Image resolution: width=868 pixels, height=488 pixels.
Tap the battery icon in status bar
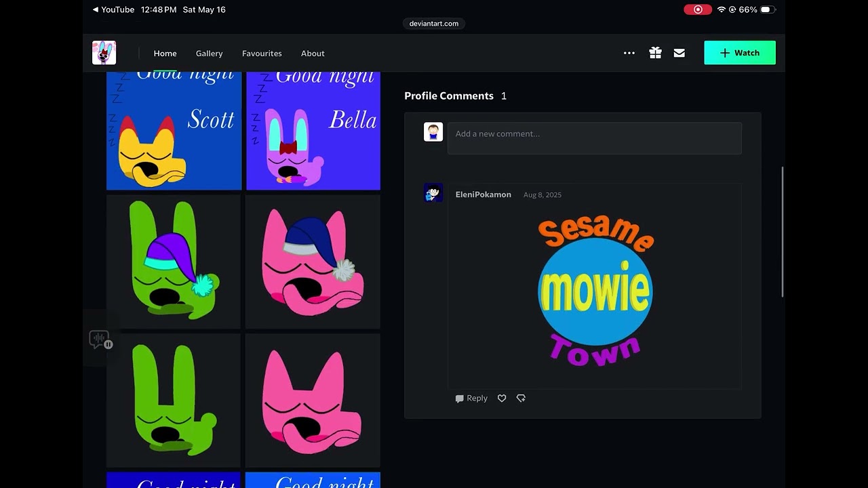[768, 9]
